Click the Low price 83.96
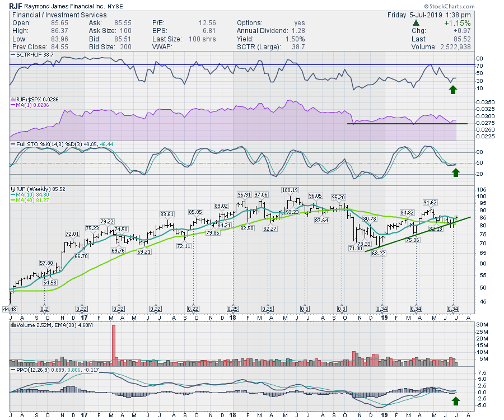Image resolution: width=504 pixels, height=420 pixels. 59,39
